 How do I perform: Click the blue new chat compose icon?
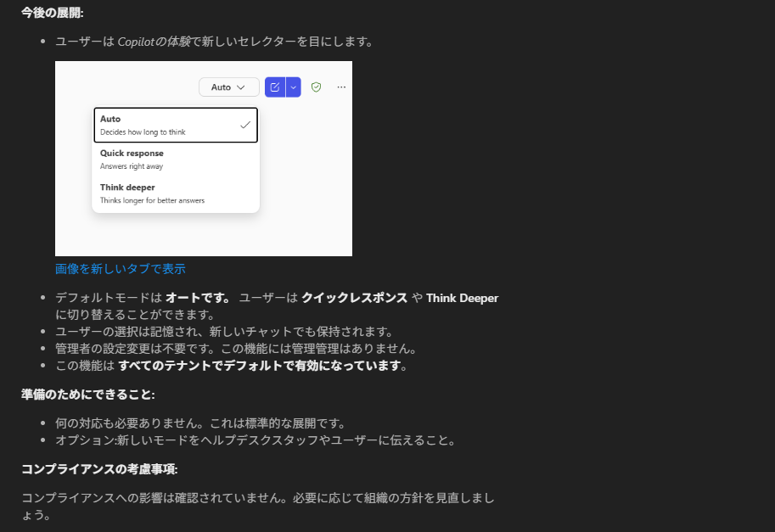coord(274,87)
